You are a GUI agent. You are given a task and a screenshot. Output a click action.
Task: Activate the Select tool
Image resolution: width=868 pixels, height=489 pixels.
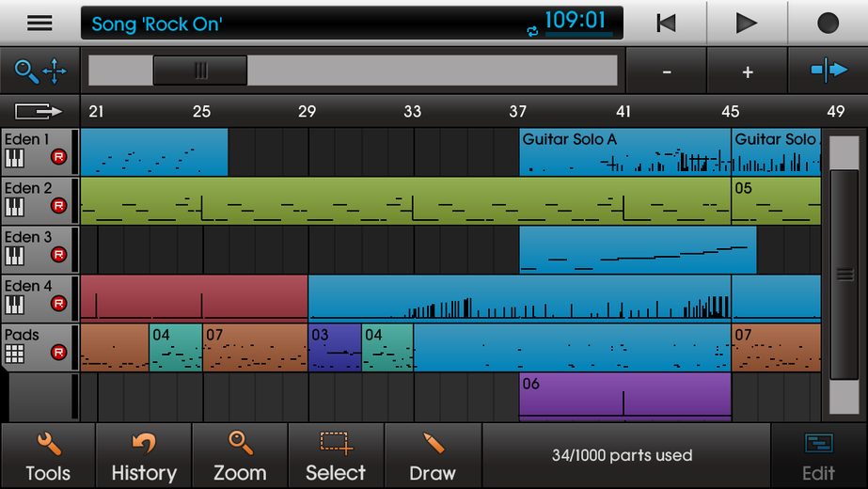[336, 456]
